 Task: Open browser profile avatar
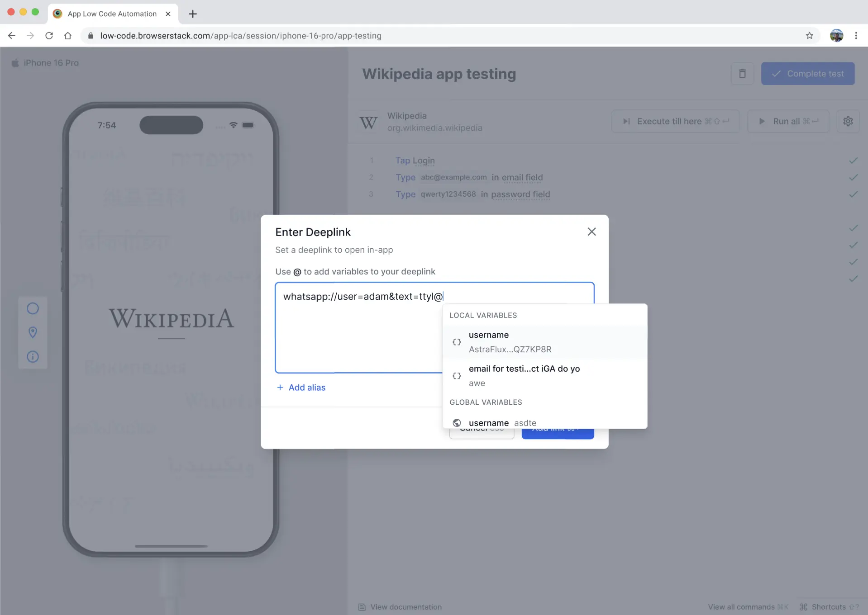click(x=836, y=36)
